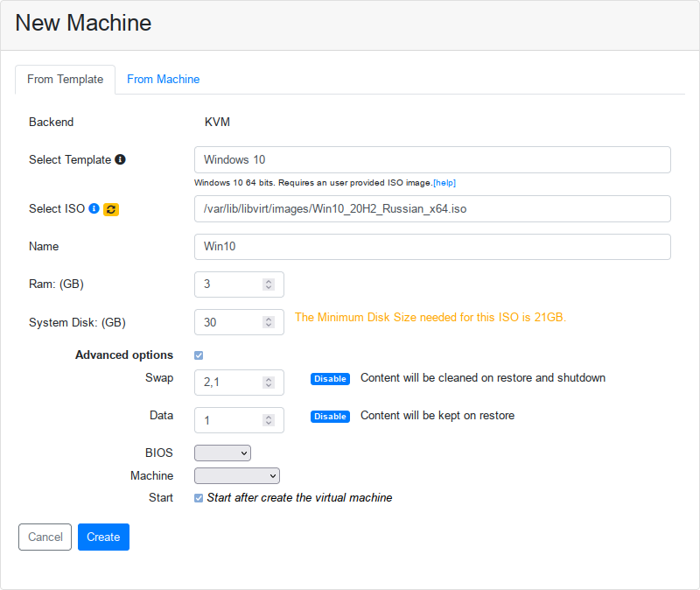Disable the Data volume

point(330,417)
